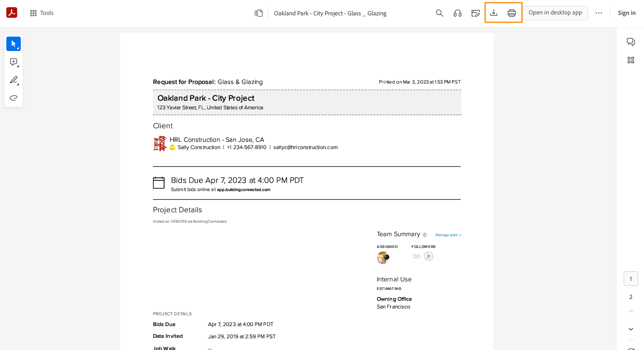Open the more options ellipsis menu
644x350 pixels.
[x=599, y=13]
